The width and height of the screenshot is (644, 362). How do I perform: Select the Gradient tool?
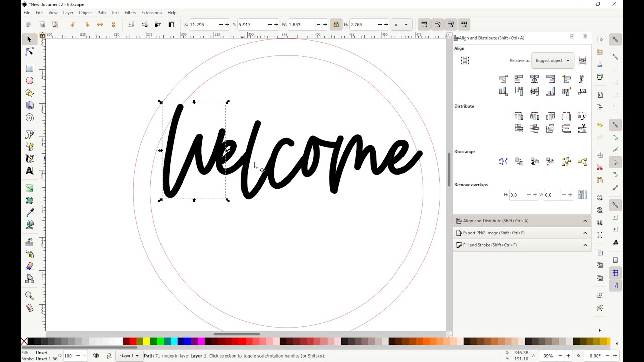pos(29,188)
